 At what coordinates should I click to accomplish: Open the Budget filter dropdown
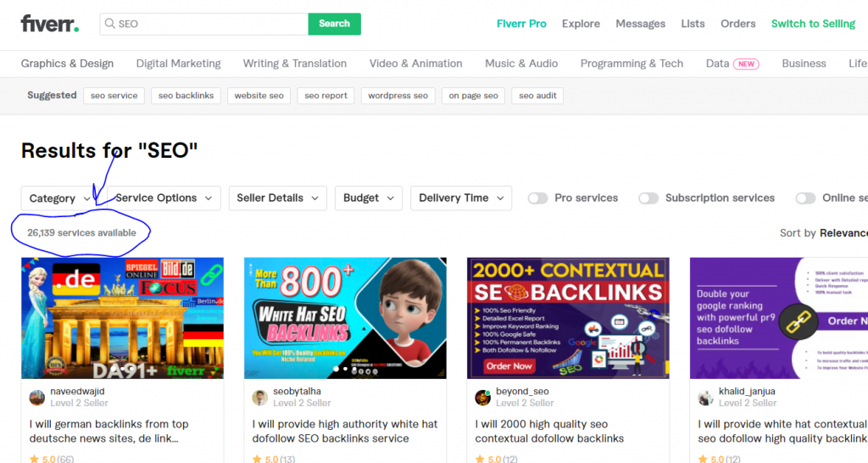[x=368, y=198]
